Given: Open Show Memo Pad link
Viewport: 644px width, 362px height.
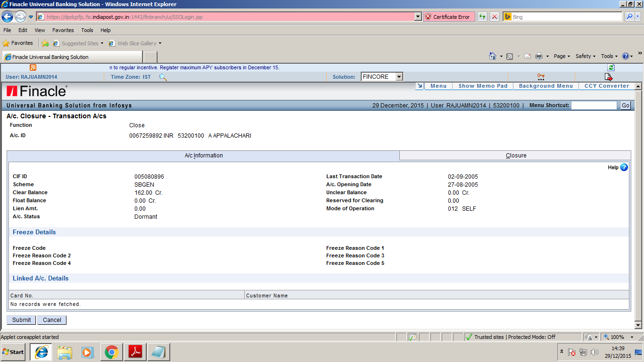Looking at the screenshot, I should (482, 86).
